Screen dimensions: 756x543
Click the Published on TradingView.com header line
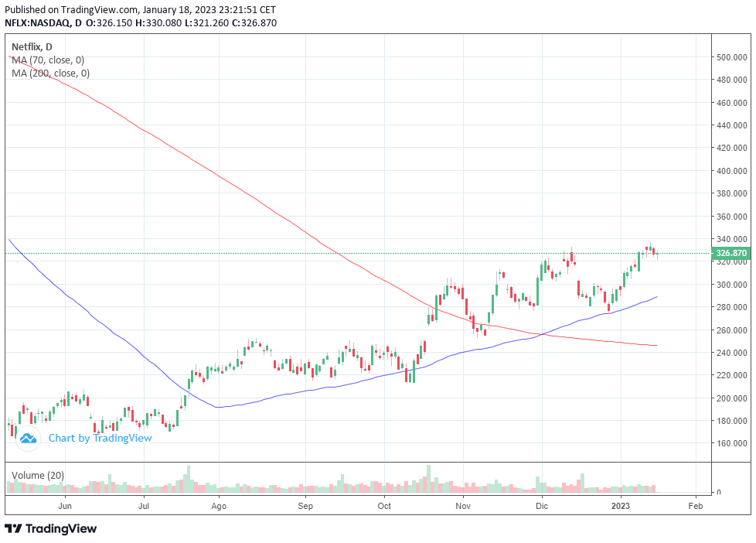[141, 9]
